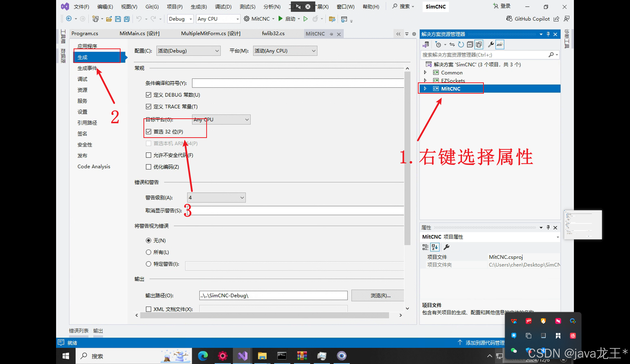Screen dimensions: 630x364
Task: Toggle the define DEBUG constant checkbox
Action: tap(148, 95)
